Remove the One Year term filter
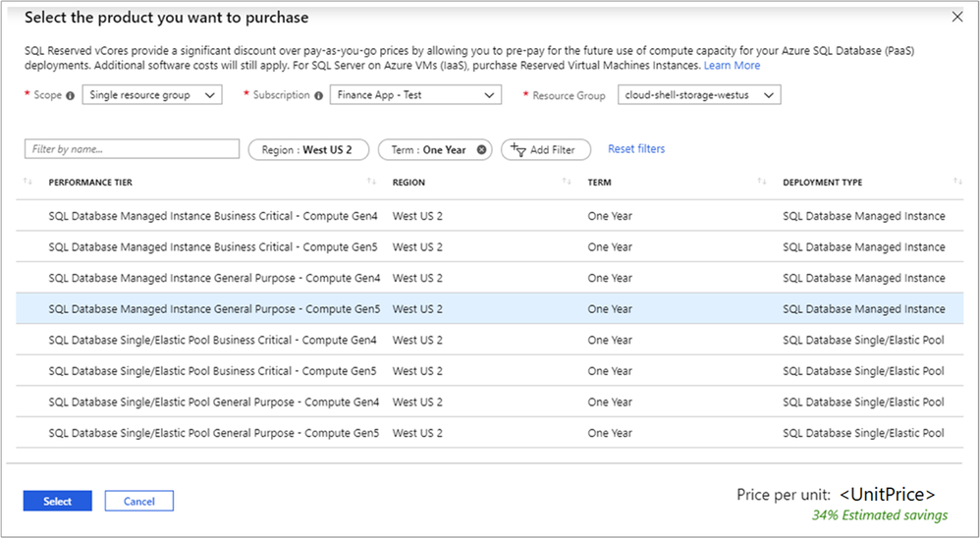 click(481, 150)
